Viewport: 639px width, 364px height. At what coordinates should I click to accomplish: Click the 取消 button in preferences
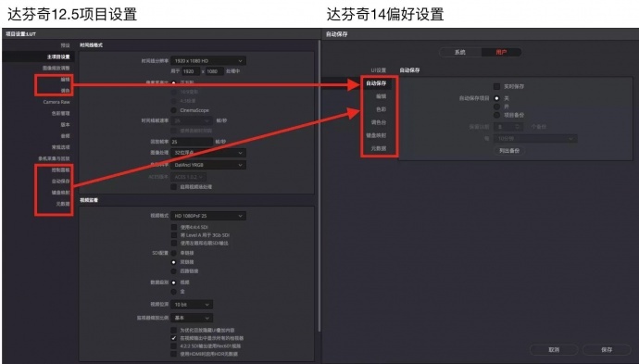tap(554, 350)
